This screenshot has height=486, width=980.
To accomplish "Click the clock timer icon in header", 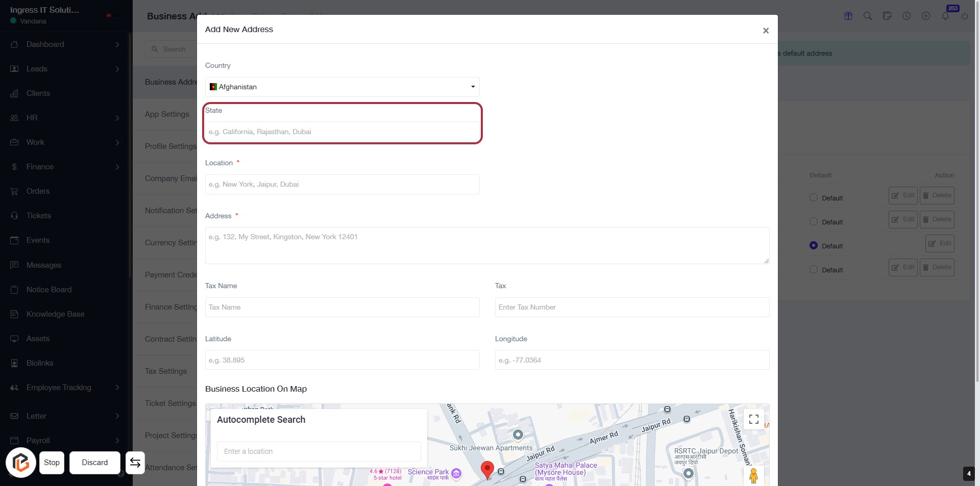I will (x=906, y=16).
